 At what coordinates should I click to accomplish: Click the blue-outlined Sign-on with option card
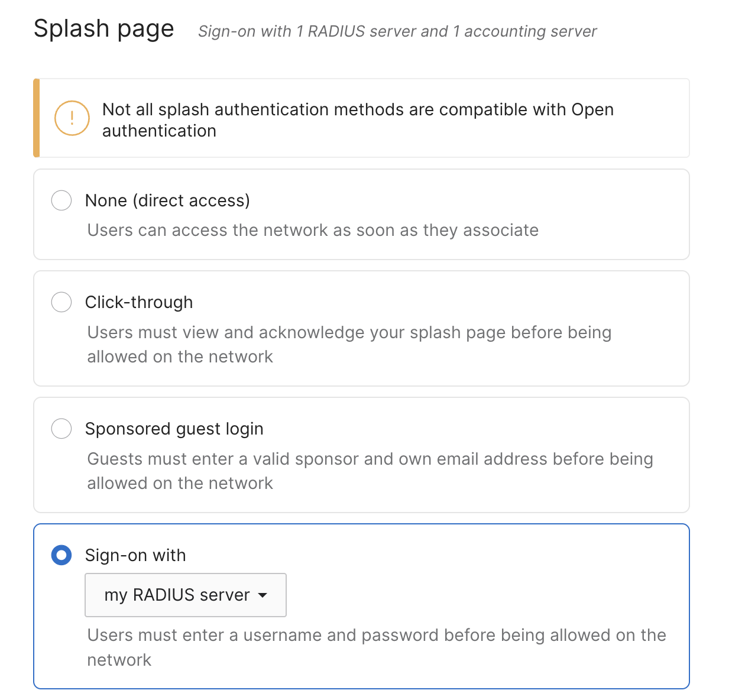click(x=362, y=606)
